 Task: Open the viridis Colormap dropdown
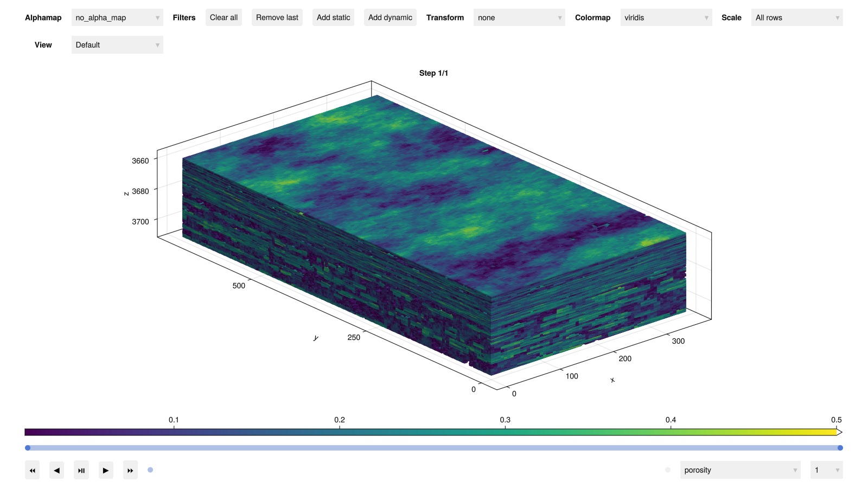click(666, 18)
